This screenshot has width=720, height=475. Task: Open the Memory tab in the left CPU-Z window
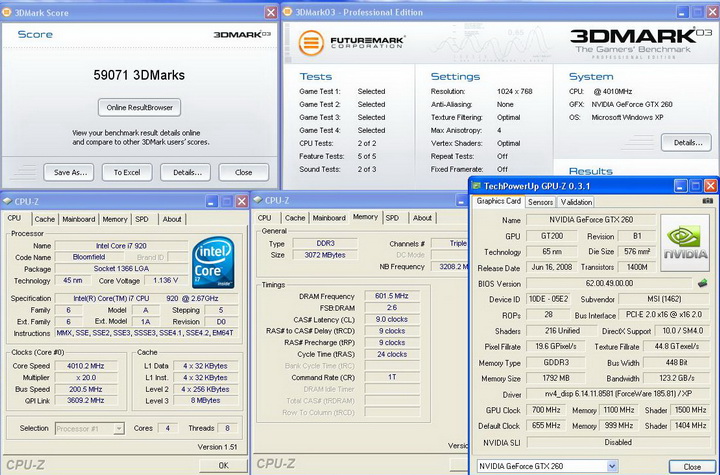point(115,219)
